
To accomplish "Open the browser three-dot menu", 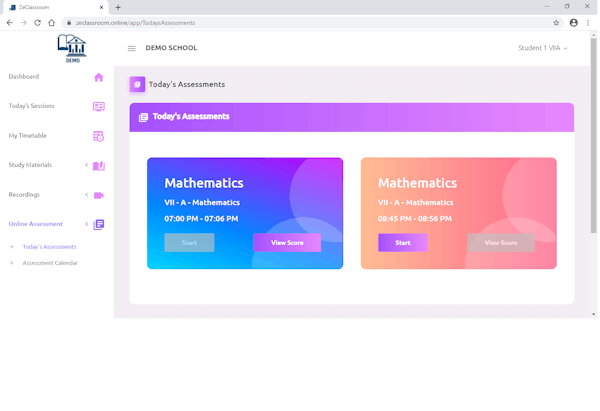I will (x=588, y=23).
